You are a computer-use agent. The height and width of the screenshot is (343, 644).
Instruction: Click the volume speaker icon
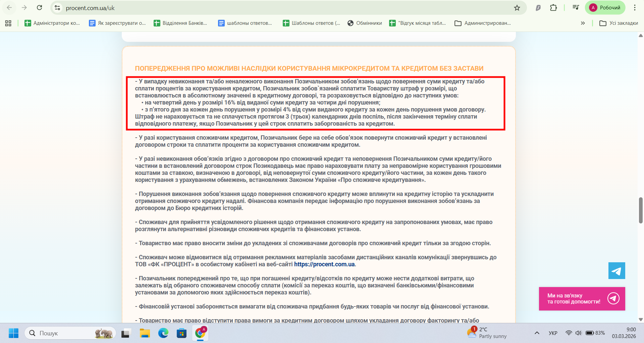tap(578, 333)
